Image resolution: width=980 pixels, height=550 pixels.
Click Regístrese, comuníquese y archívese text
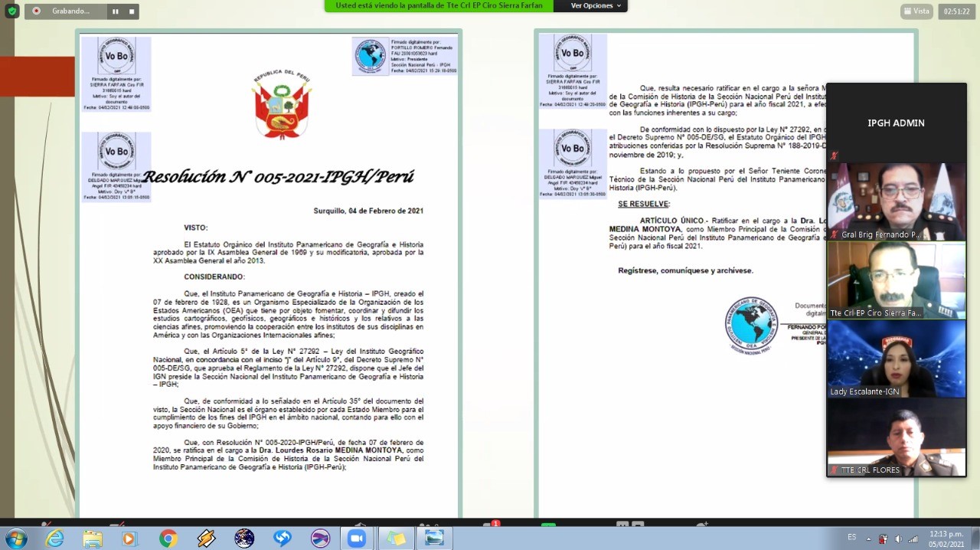(685, 270)
